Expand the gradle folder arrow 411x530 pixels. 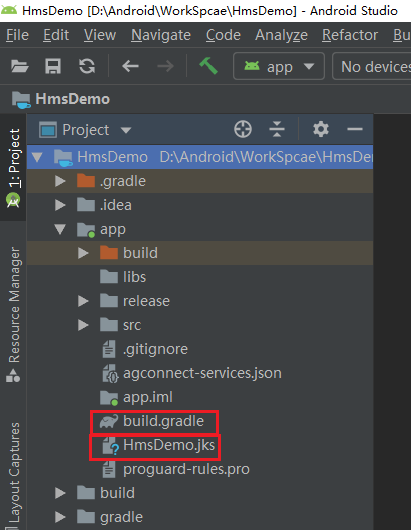click(60, 517)
